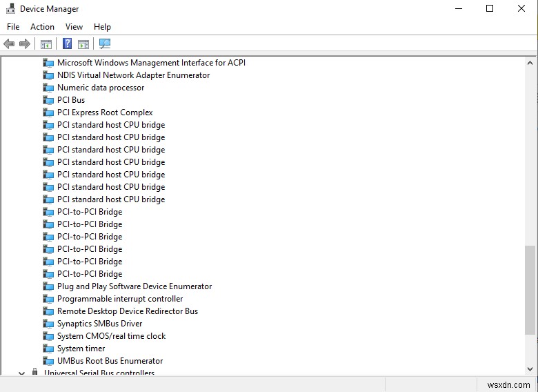Image resolution: width=538 pixels, height=392 pixels.
Task: Click the vertical scrollbar thumb
Action: coord(530,290)
